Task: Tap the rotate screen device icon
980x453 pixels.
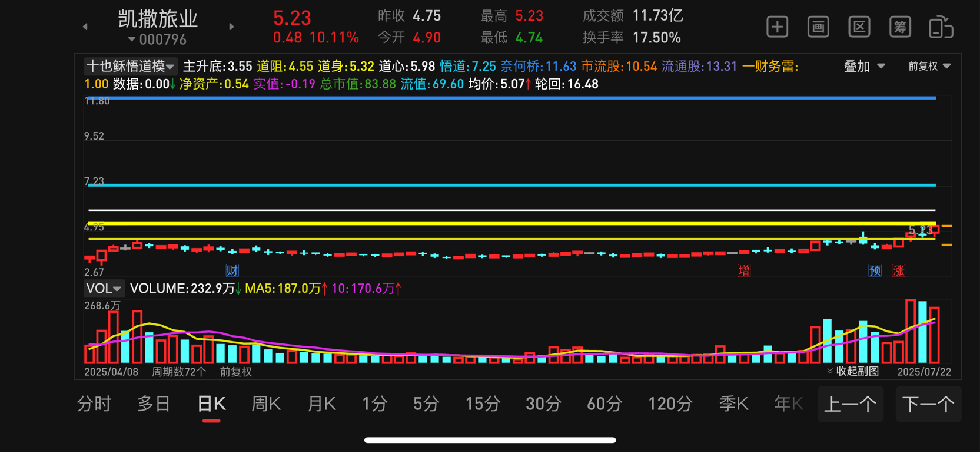Action: coord(941,27)
